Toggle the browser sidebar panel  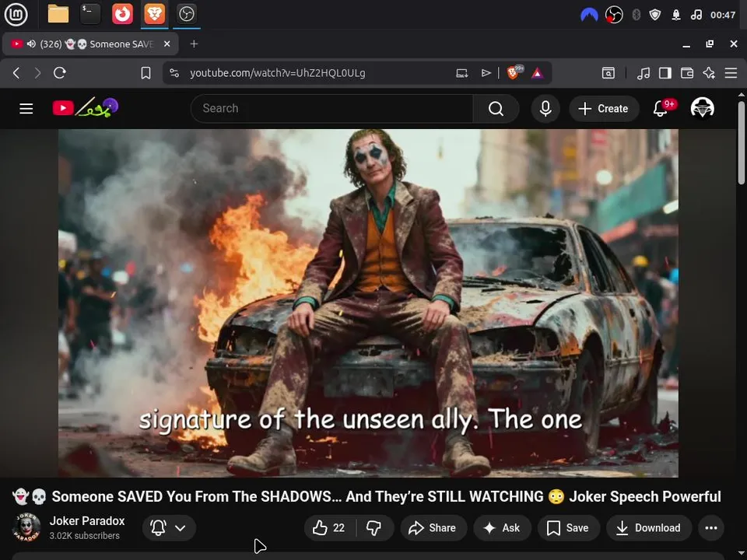click(665, 73)
